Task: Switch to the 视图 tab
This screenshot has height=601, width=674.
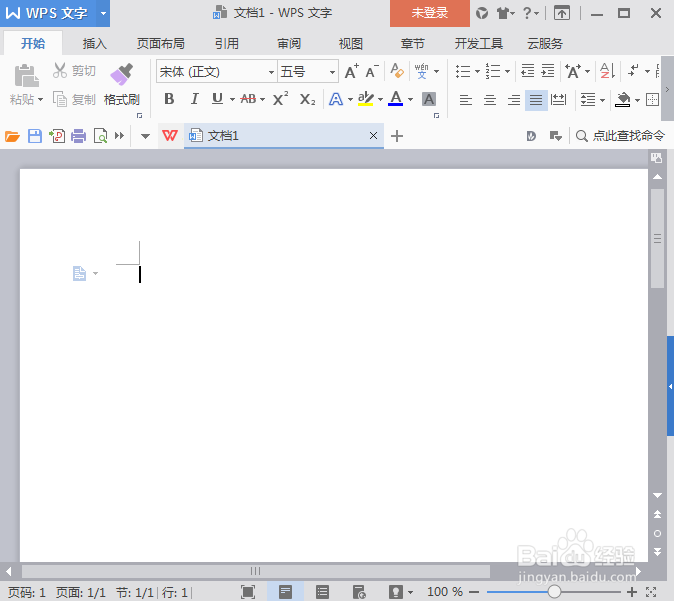Action: click(x=351, y=43)
